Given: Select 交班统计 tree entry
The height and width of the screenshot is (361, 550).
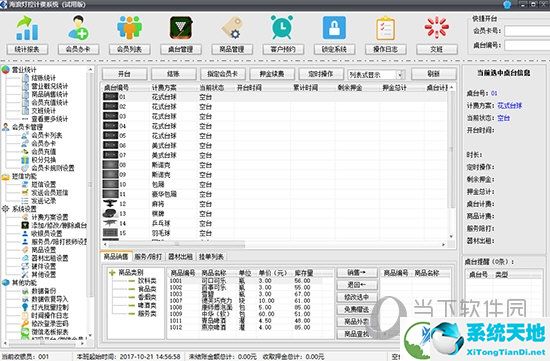Looking at the screenshot, I should [43, 111].
